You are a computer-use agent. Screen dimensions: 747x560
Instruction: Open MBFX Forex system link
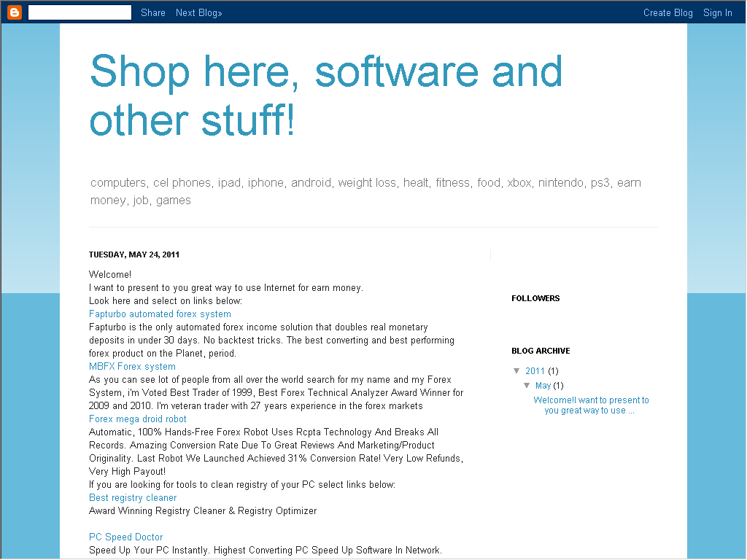pos(133,366)
